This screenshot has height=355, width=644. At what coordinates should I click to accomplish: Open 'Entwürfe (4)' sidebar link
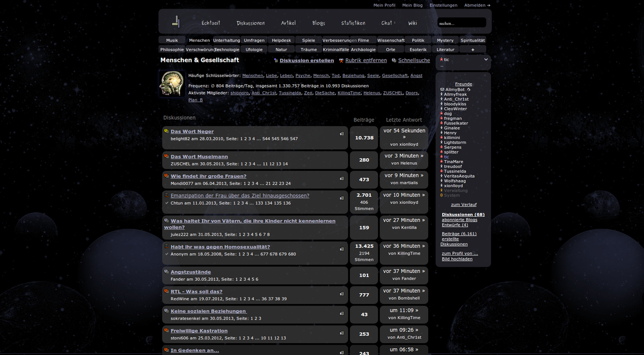click(x=455, y=225)
